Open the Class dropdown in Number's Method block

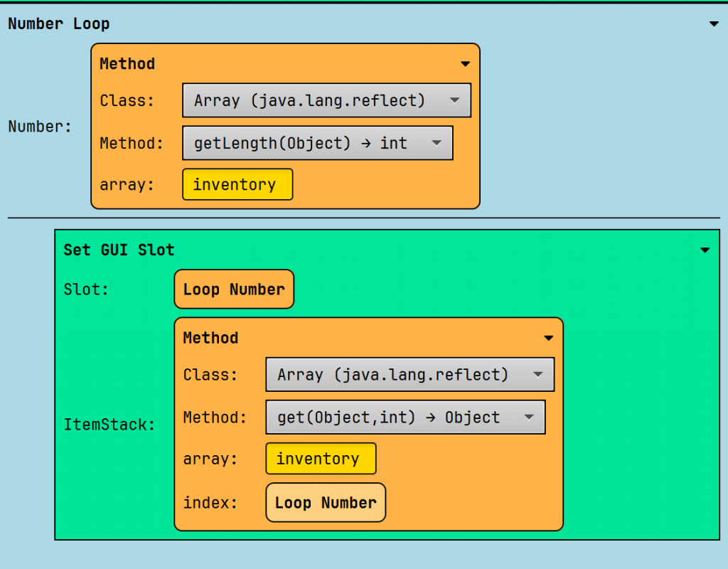pos(326,101)
